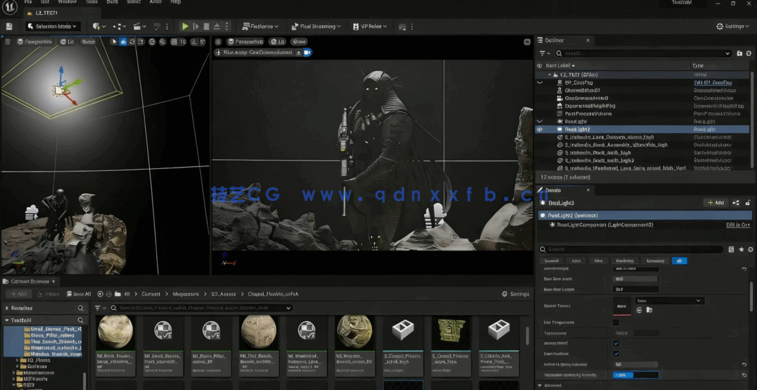Open the Source Texture asset dropdown
Screen dimensions: 757x390
tap(669, 301)
